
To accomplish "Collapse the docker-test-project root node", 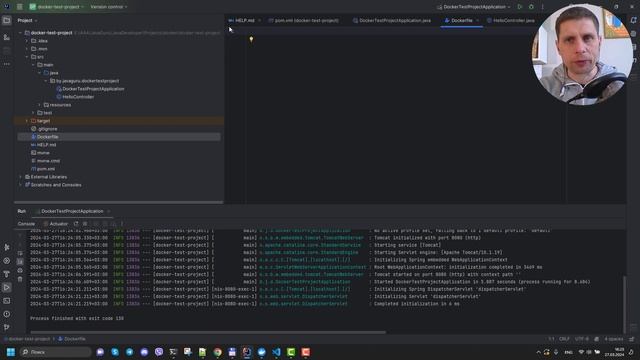I will (x=20, y=33).
